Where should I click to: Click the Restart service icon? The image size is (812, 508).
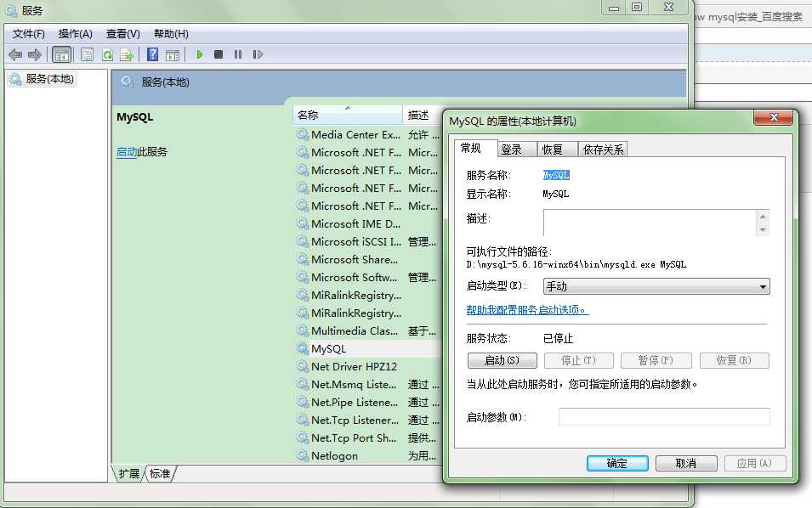pyautogui.click(x=258, y=54)
